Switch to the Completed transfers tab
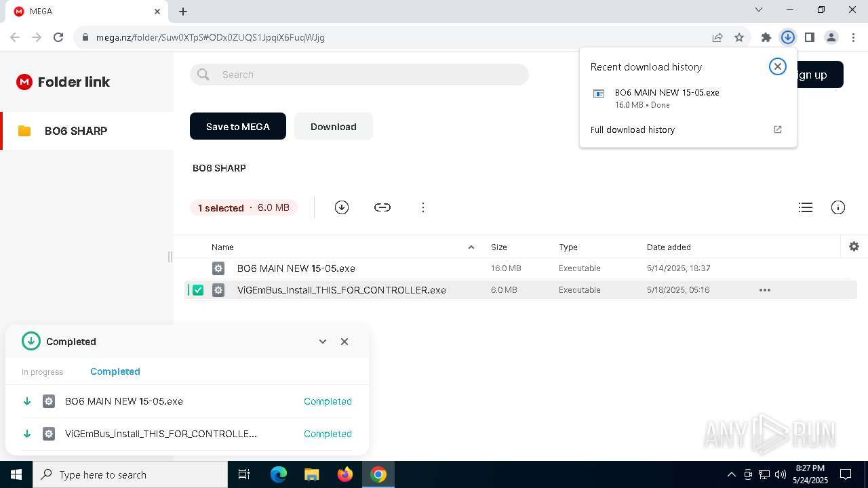Viewport: 868px width, 488px height. [x=115, y=371]
